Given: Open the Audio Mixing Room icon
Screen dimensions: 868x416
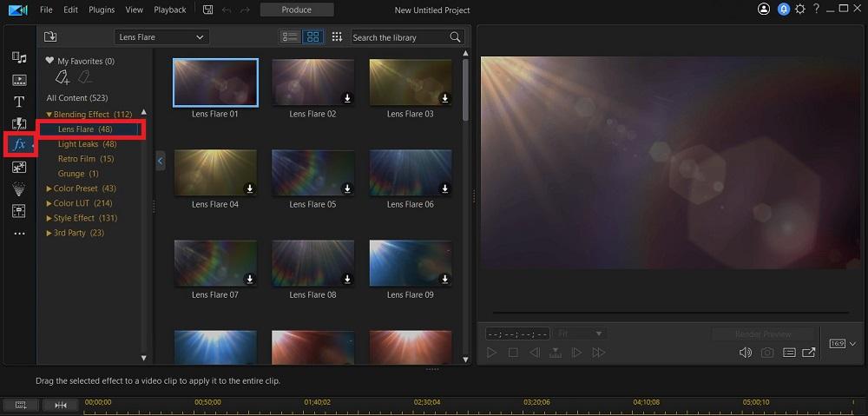Looking at the screenshot, I should [x=19, y=211].
